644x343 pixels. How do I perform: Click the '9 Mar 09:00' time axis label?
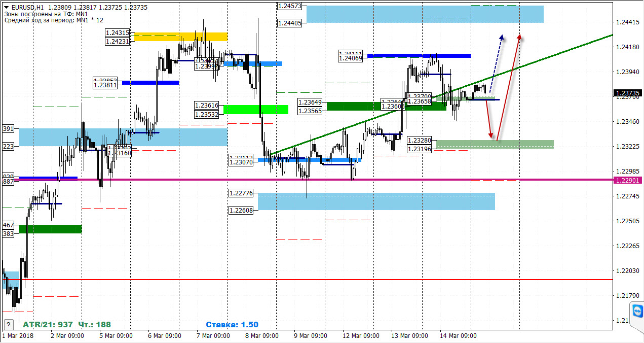pos(310,336)
